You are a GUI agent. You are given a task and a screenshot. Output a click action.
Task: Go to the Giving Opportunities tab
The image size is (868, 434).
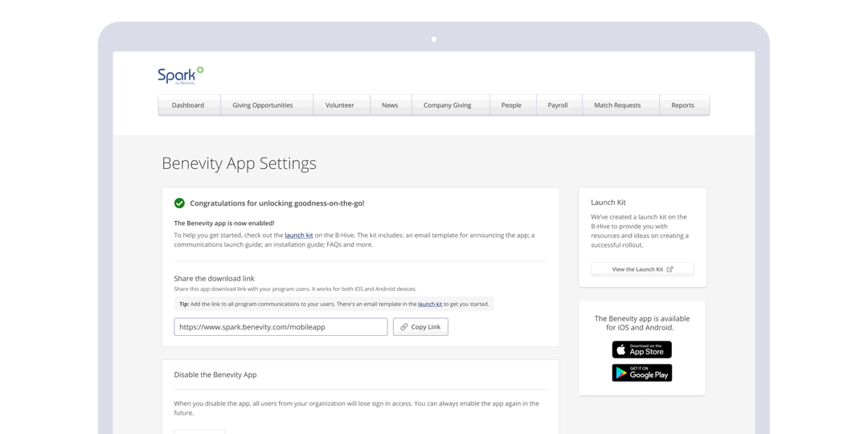tap(262, 105)
